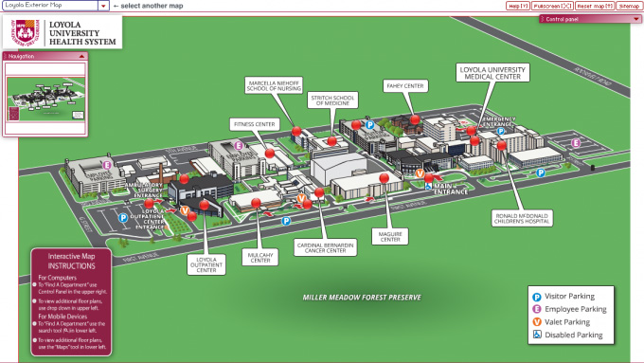Click the Loyola University Health System logo
This screenshot has height=363, width=644.
coord(63,32)
